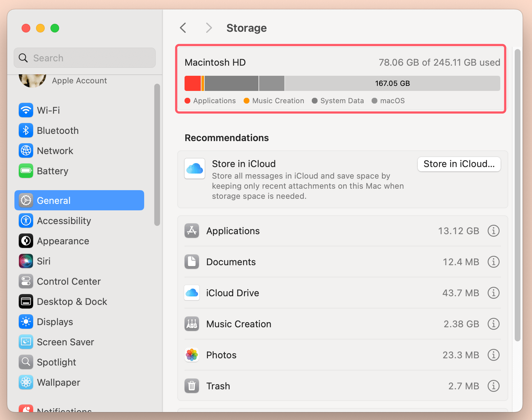Click the Recommendations heading

227,138
